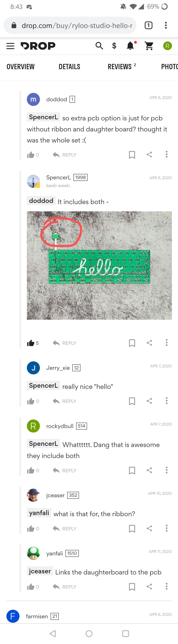Viewport: 178px width, 644px height.
Task: Open notifications bell icon
Action: (x=130, y=46)
